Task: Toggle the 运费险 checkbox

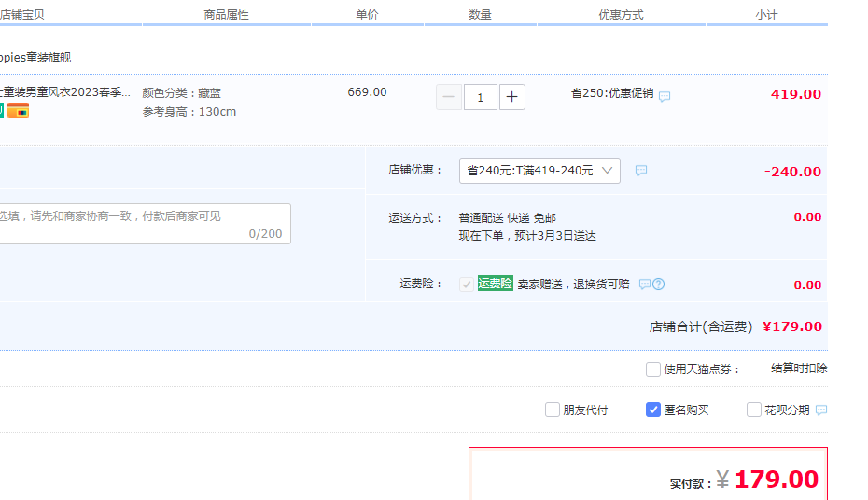Action: [467, 285]
